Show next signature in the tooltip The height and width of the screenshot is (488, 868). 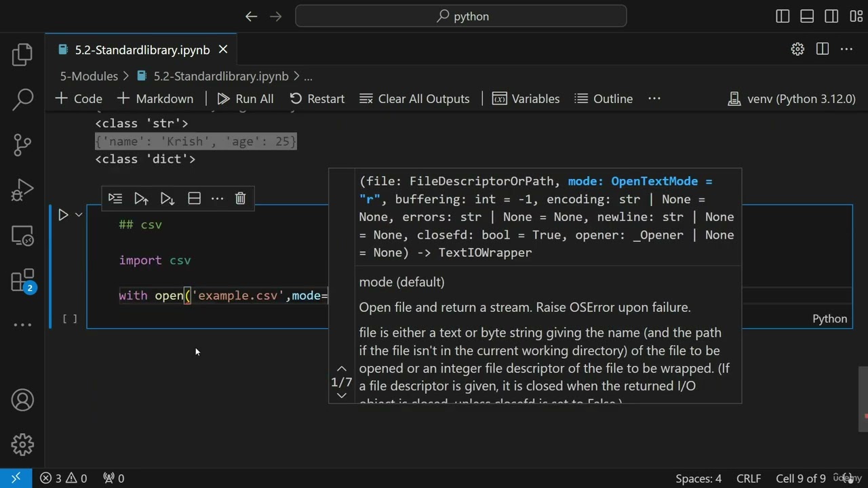[x=342, y=395]
